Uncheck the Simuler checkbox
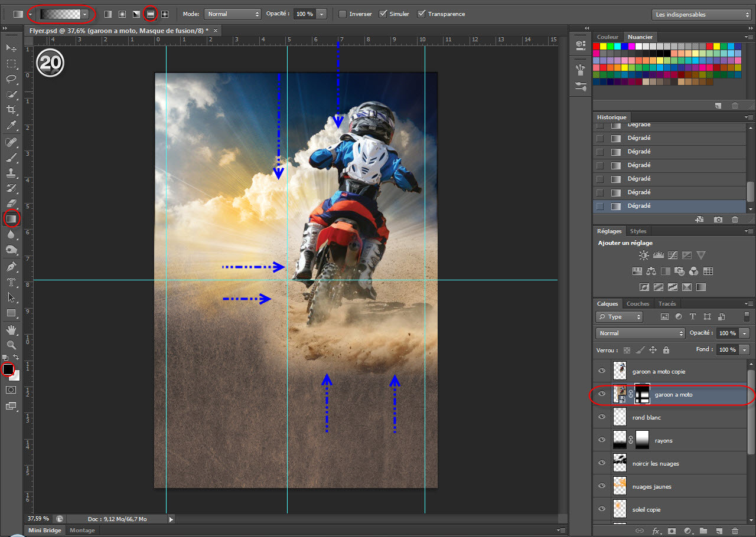Image resolution: width=756 pixels, height=537 pixels. (x=383, y=14)
